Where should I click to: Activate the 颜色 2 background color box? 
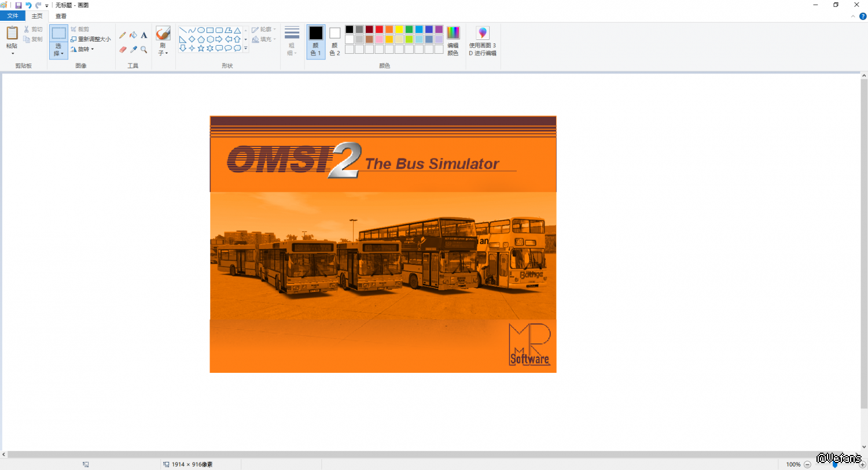click(334, 41)
